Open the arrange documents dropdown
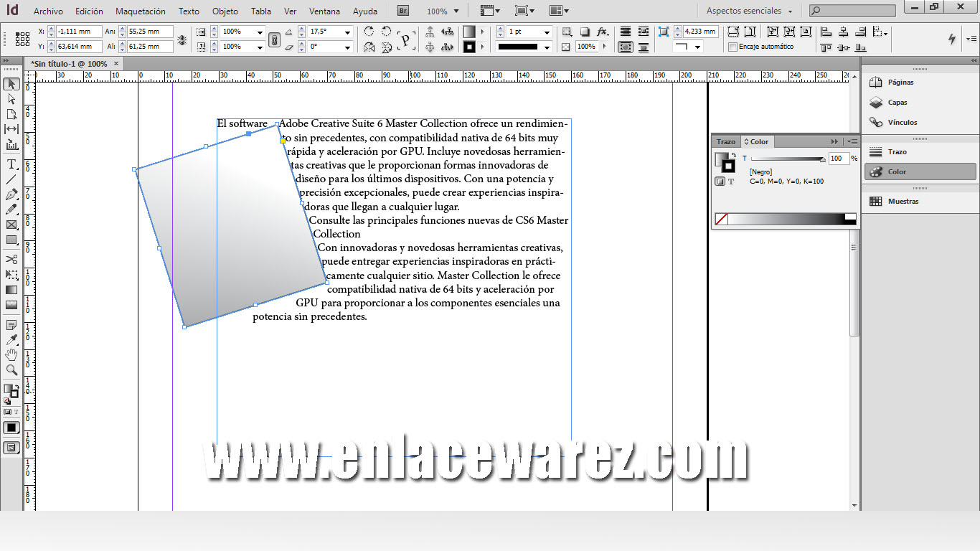 (x=559, y=11)
